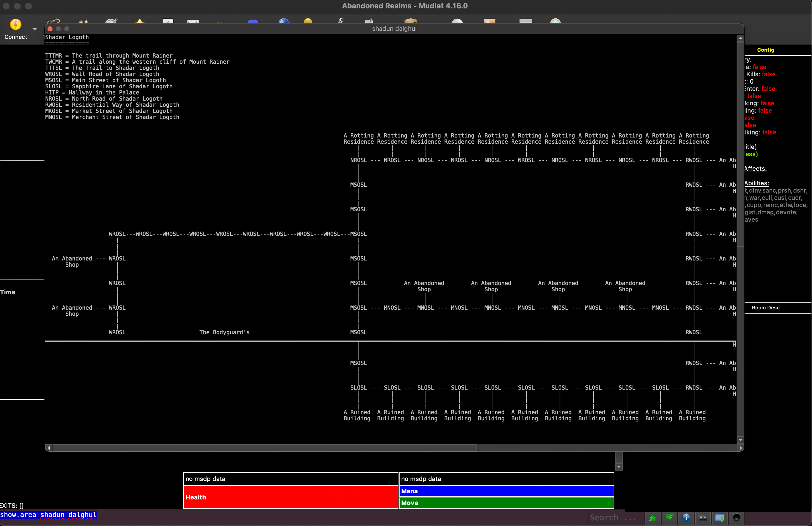Select the Config tab header
Screen dimensions: 812x526
click(765, 50)
